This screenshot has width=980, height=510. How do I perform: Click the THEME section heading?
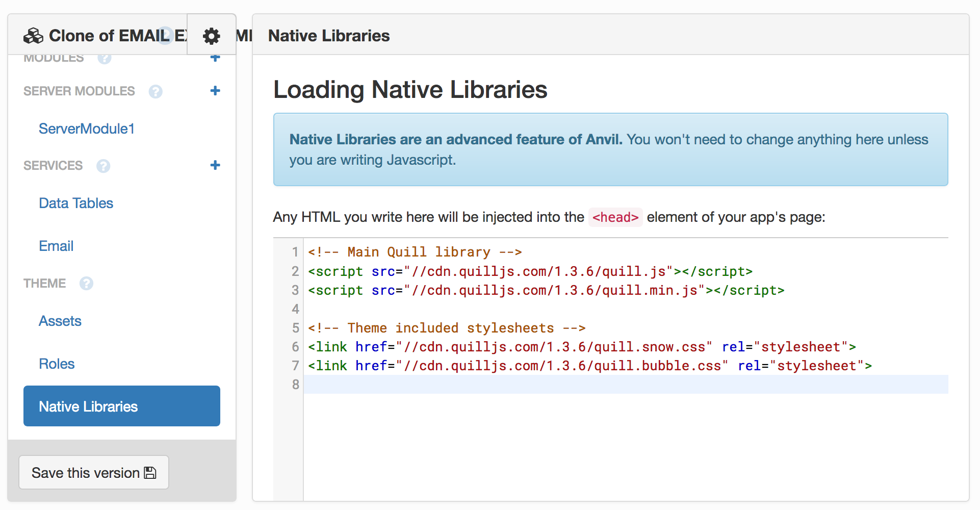(x=44, y=283)
